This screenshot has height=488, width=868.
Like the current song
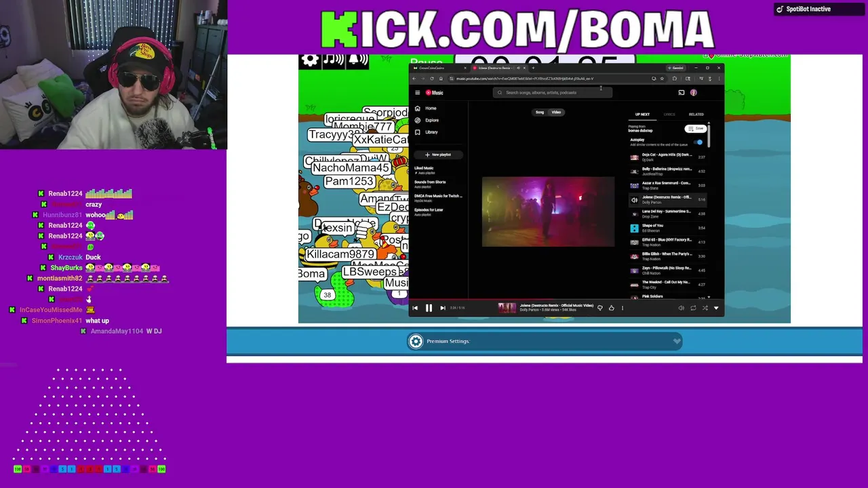pos(612,308)
